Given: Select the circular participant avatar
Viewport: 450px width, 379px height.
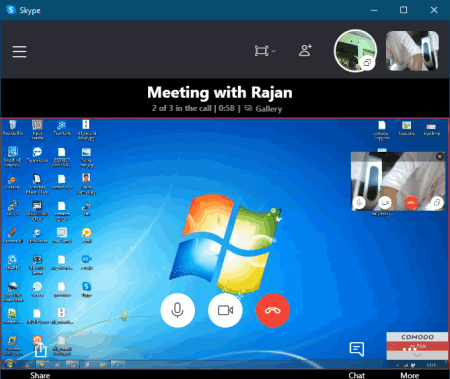Looking at the screenshot, I should [355, 51].
